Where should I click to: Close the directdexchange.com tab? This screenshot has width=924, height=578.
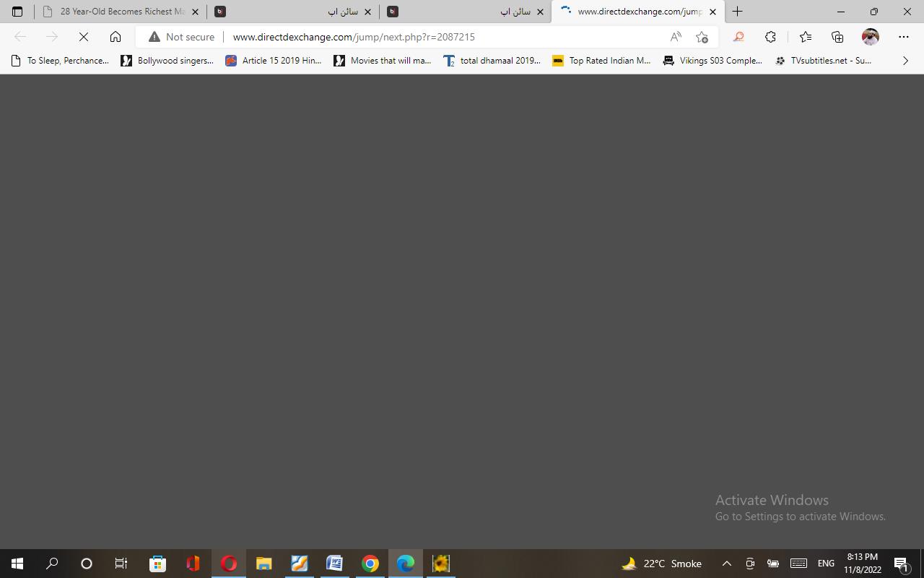712,12
